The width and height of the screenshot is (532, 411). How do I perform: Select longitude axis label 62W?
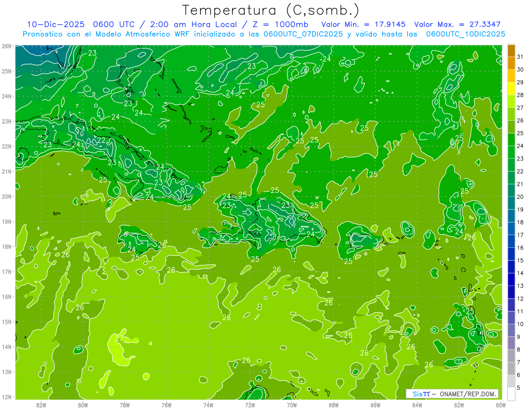point(459,405)
